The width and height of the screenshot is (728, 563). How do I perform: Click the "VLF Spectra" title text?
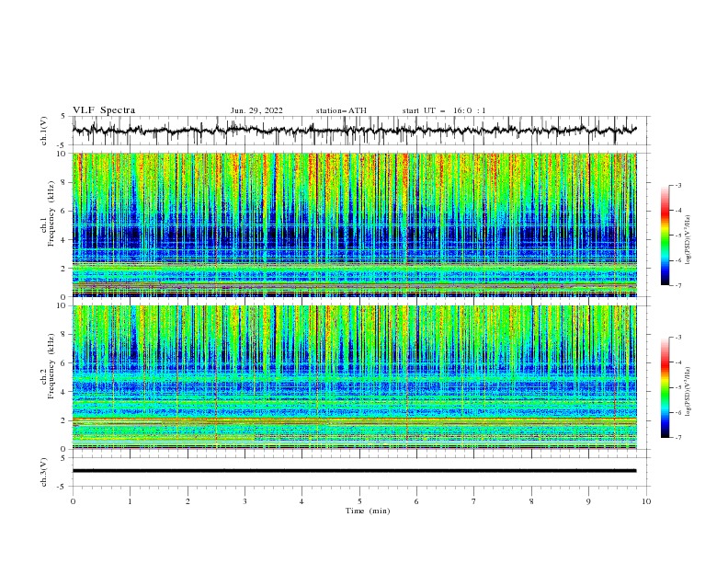(x=104, y=110)
